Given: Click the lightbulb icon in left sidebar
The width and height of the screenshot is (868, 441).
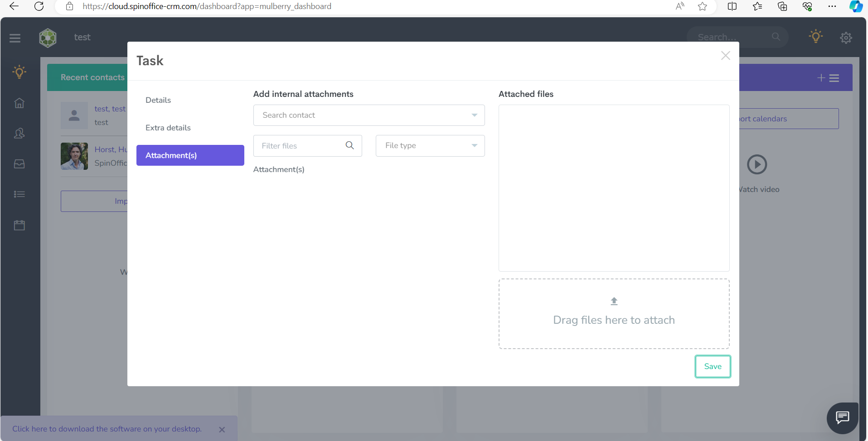Looking at the screenshot, I should 19,72.
